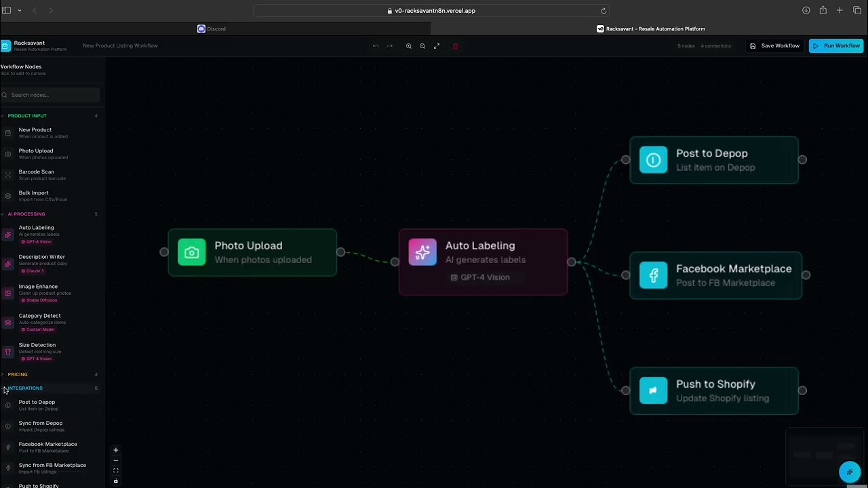Click the Racksavant shopping bag logo
The width and height of the screenshot is (868, 488).
[5, 46]
